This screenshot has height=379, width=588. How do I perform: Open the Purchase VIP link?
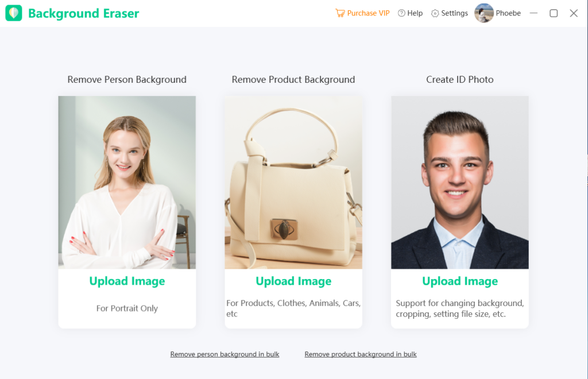click(368, 13)
